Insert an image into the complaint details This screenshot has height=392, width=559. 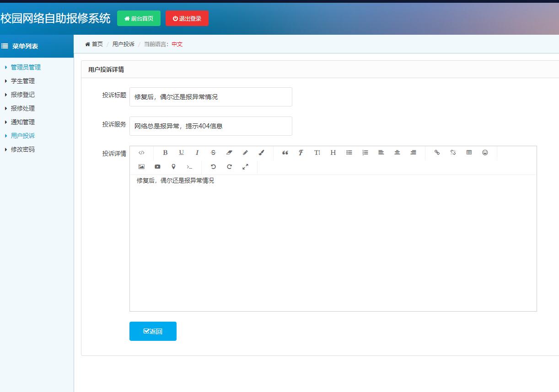(x=141, y=167)
